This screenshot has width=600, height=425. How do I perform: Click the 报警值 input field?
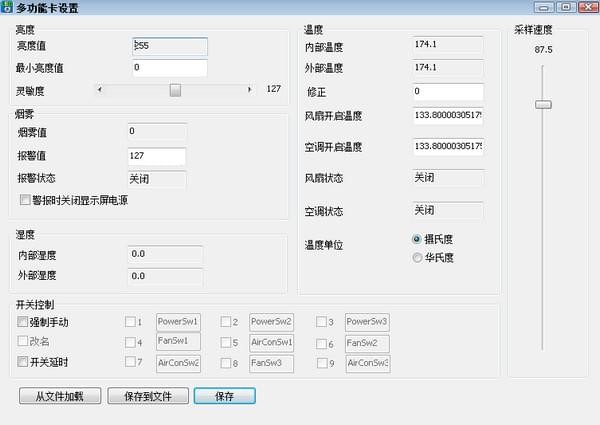click(x=156, y=156)
